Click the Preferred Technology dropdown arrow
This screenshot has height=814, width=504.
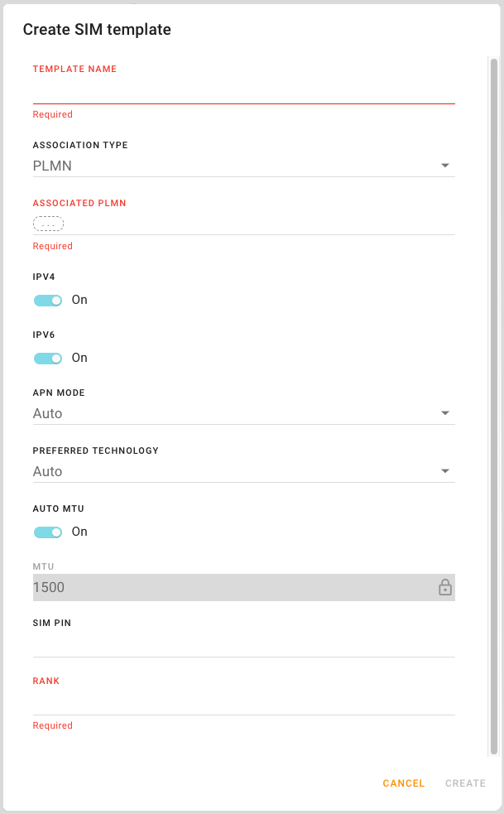(x=445, y=471)
